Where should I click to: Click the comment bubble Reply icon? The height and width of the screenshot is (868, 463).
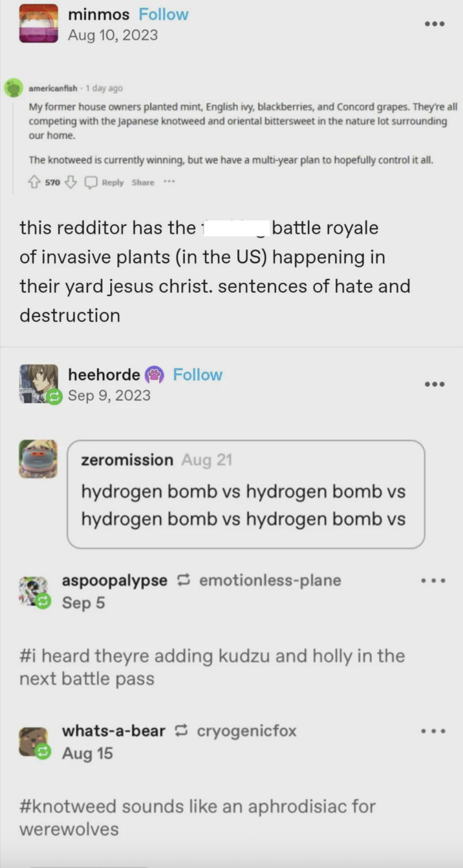pos(91,182)
